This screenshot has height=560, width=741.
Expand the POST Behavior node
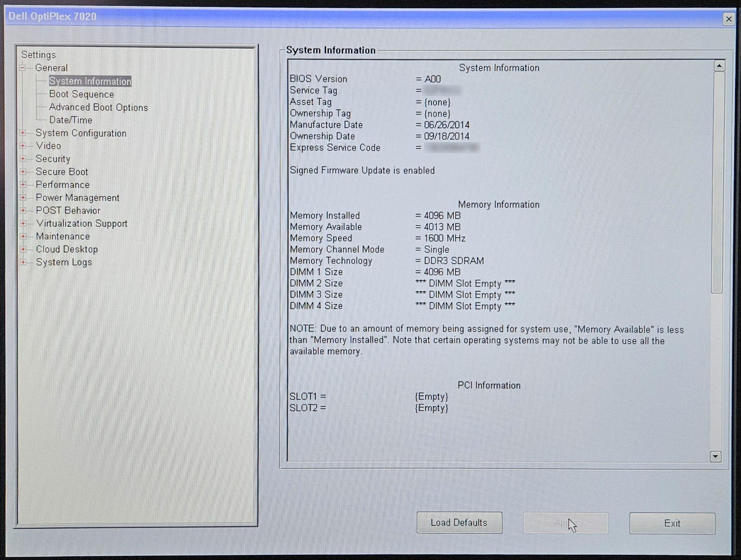(x=23, y=211)
